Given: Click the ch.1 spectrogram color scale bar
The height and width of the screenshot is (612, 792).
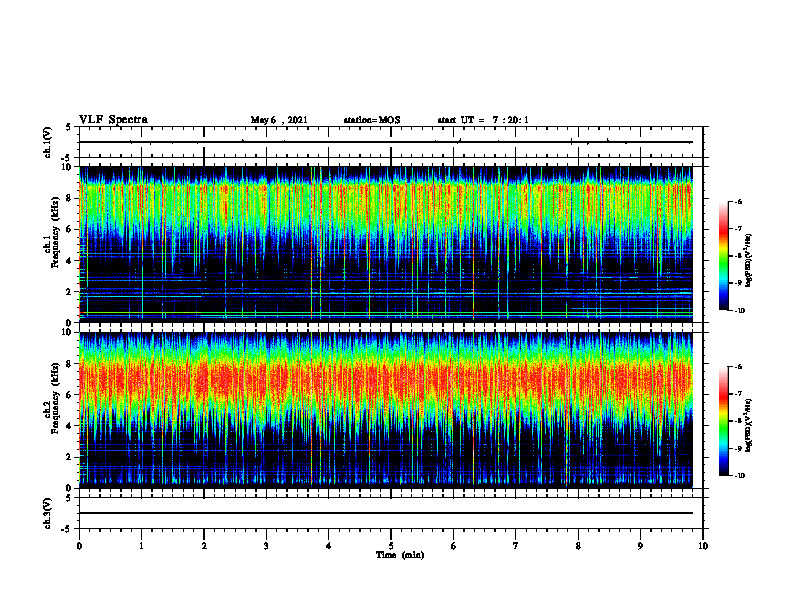Looking at the screenshot, I should click(x=724, y=256).
